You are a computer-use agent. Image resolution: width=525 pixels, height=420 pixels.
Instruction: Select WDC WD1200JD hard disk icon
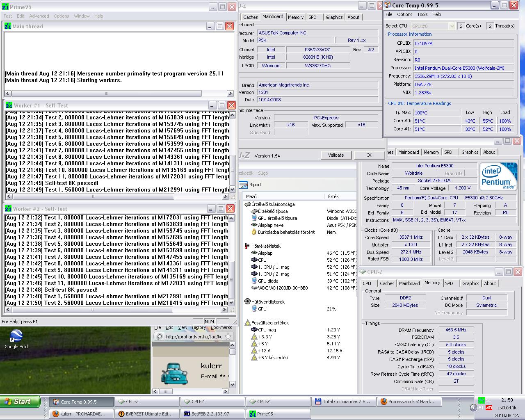254,288
